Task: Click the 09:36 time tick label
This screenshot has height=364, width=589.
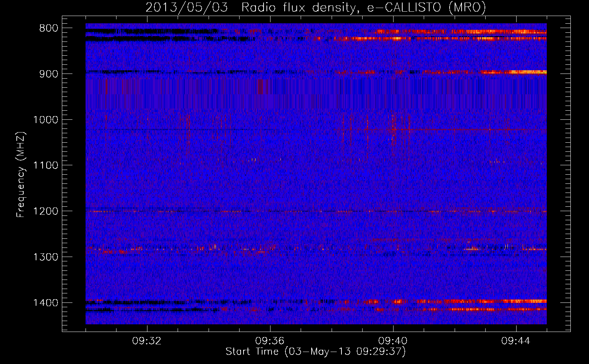Action: [x=270, y=341]
